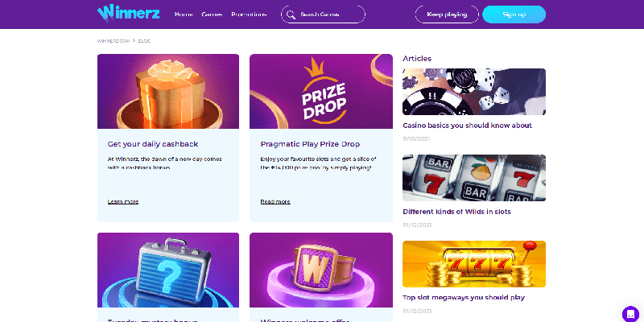Click the Winnerz logo
This screenshot has width=644, height=322.
128,14
